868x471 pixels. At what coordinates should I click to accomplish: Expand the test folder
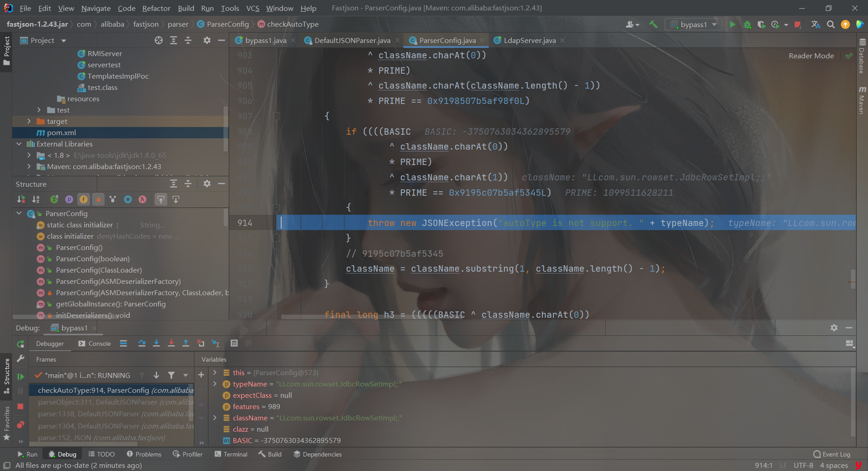[x=39, y=110]
